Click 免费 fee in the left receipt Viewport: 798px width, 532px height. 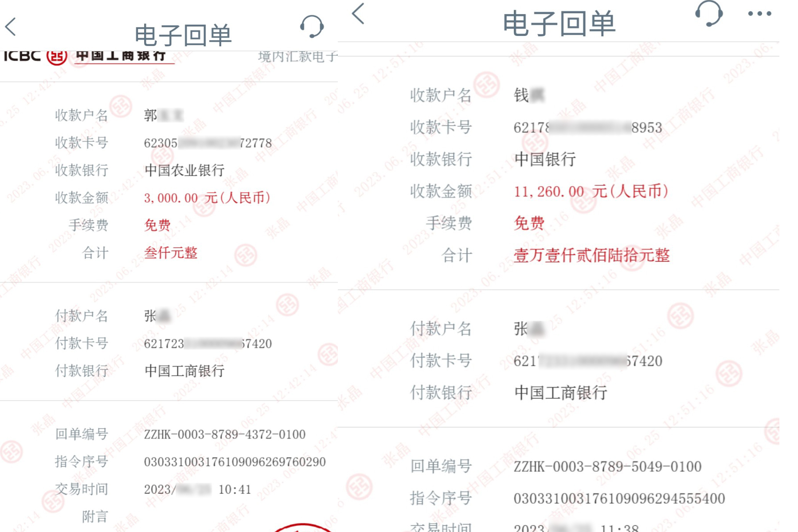pyautogui.click(x=157, y=225)
